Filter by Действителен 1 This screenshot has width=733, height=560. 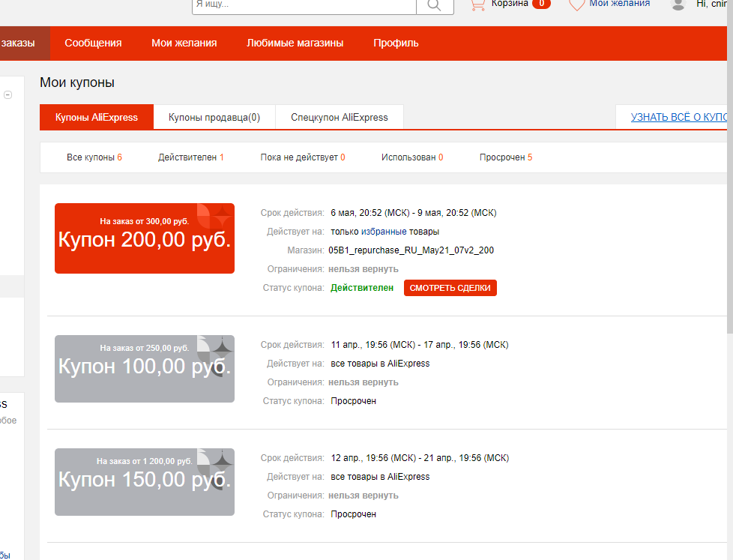coord(190,157)
